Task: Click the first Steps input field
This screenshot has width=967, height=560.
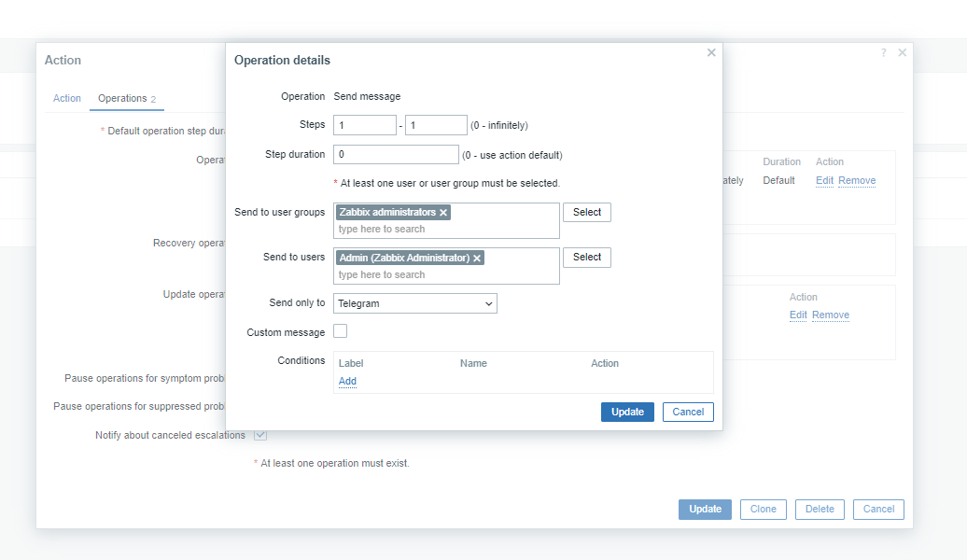Action: (x=365, y=125)
